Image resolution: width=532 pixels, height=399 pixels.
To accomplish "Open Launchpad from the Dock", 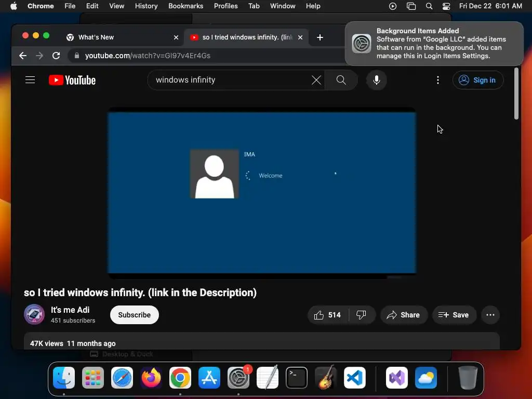I will click(93, 378).
